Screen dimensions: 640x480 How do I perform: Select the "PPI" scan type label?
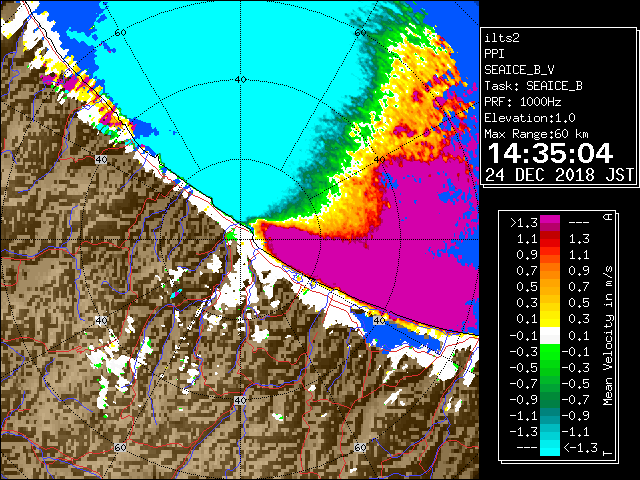click(494, 54)
